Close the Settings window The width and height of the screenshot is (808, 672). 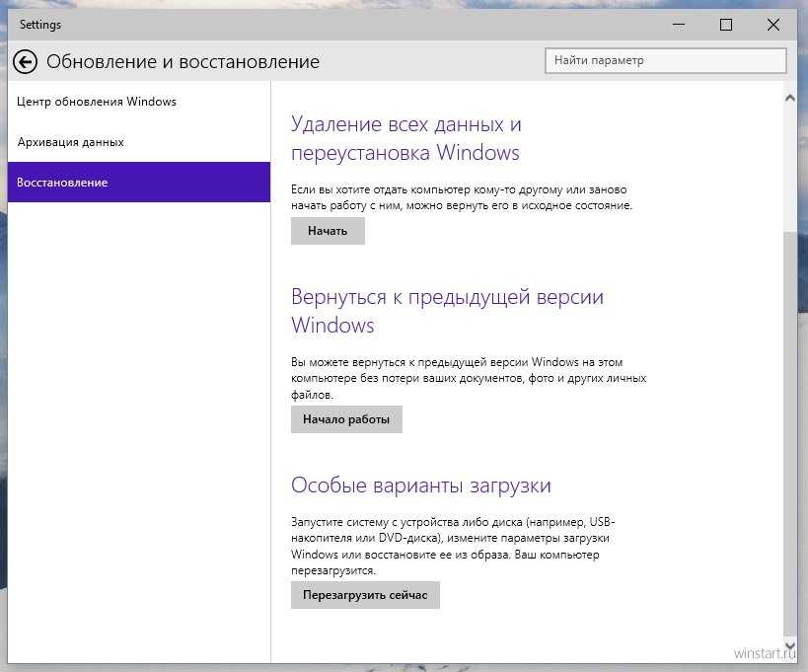(772, 25)
